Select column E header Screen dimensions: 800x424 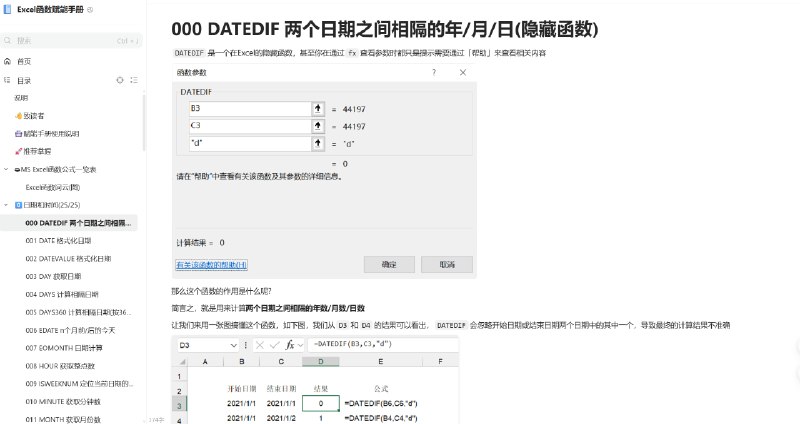tap(381, 361)
